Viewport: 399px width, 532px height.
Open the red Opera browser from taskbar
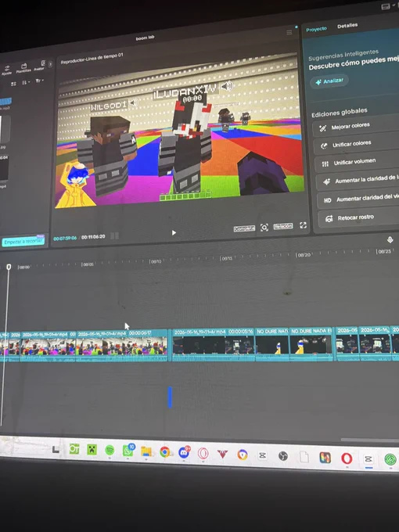(347, 458)
